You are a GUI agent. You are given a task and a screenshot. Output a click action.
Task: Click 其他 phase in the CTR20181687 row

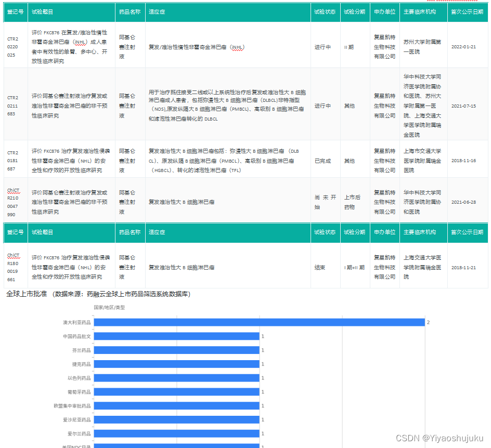pyautogui.click(x=350, y=161)
